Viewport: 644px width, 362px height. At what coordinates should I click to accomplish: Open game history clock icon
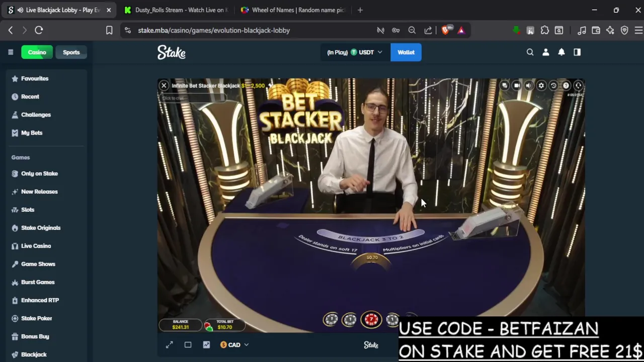553,85
